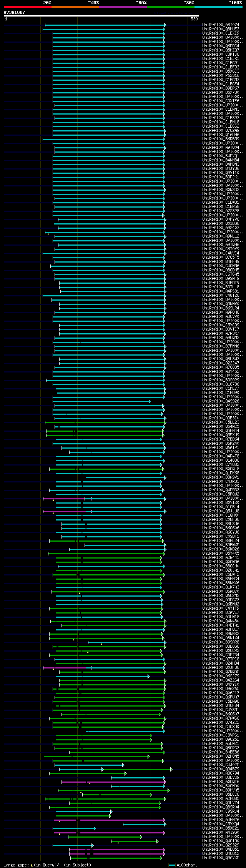Select the UniRef100_Q4D851 label
246x868 pixels.
click(221, 849)
